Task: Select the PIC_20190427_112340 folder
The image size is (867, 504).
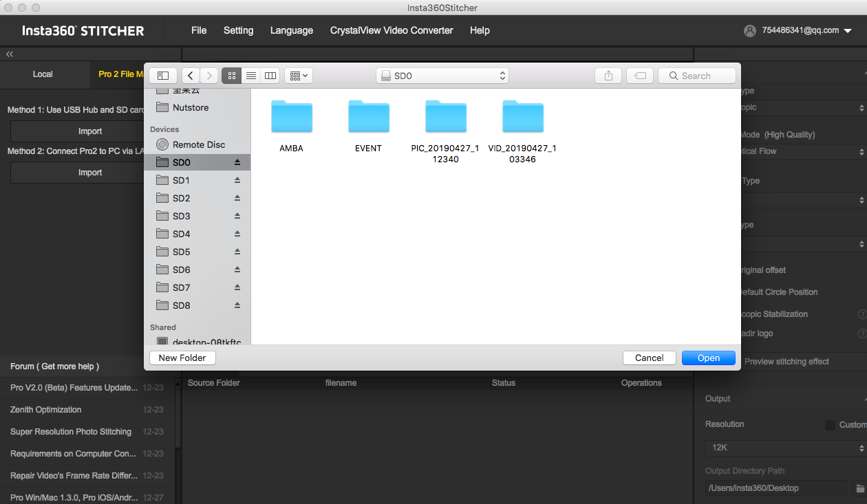Action: tap(445, 131)
